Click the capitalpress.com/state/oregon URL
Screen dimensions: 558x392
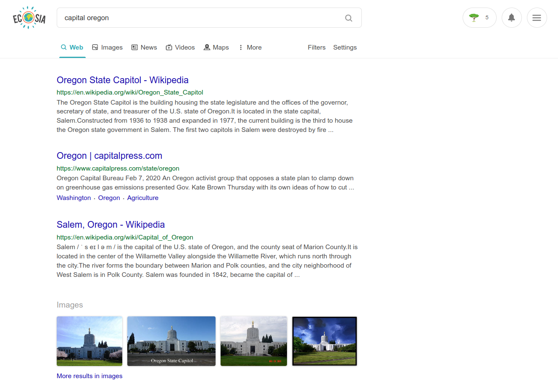point(118,168)
